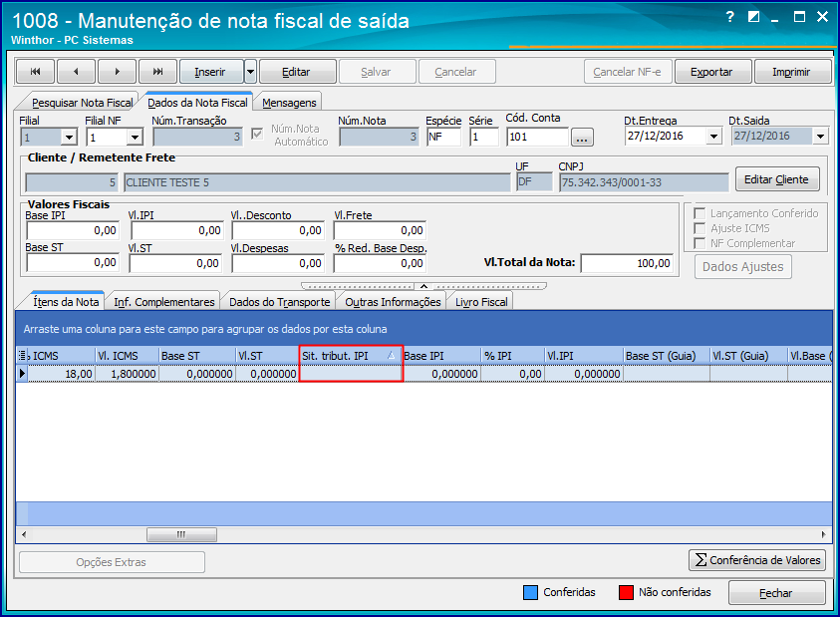
Task: Expand the Inserir button dropdown arrow
Action: 250,72
